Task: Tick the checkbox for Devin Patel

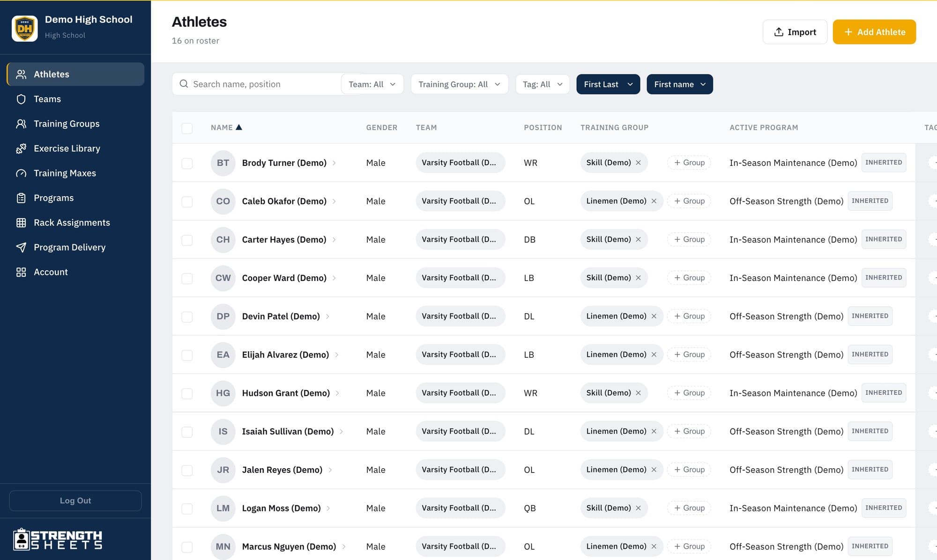Action: click(x=187, y=317)
